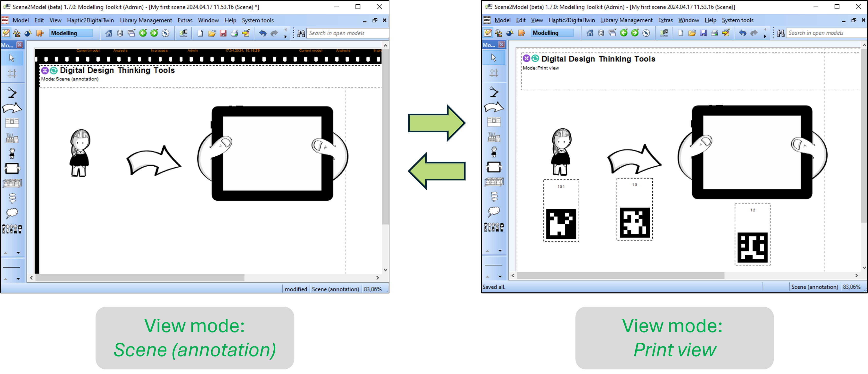Image resolution: width=868 pixels, height=374 pixels.
Task: Click the horizontal scrollbar in the Scene (annotation) window
Action: pos(140,278)
